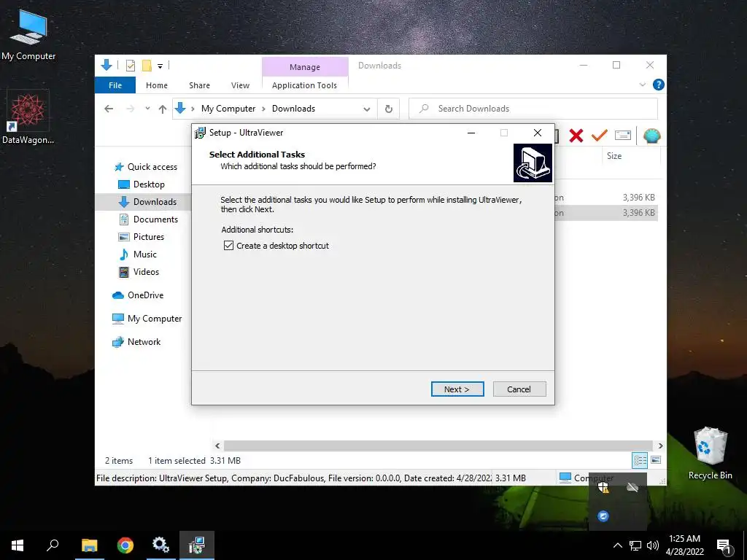Open the Application Tools tab
The width and height of the screenshot is (747, 560).
tap(304, 85)
